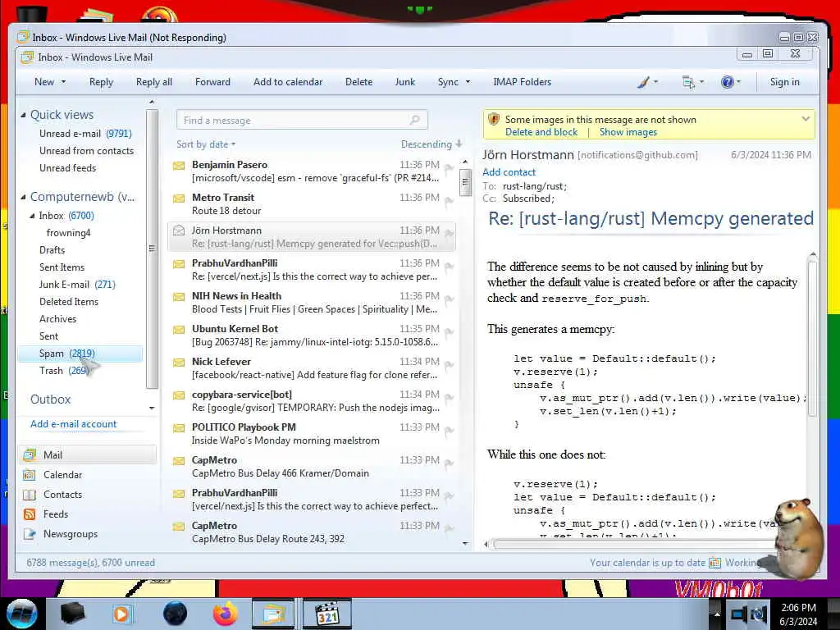
Task: Click Add to calendar
Action: [x=288, y=82]
